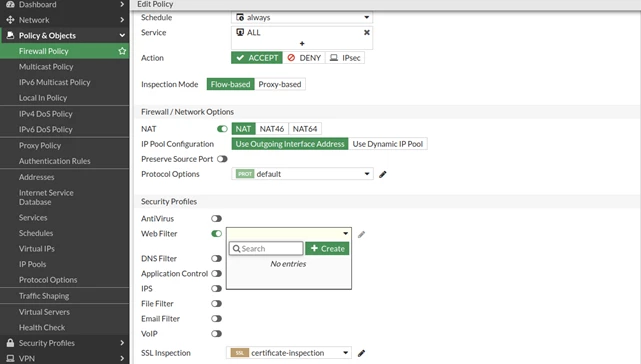This screenshot has width=641, height=364.
Task: Enable the AntiVirus toggle
Action: coord(216,218)
